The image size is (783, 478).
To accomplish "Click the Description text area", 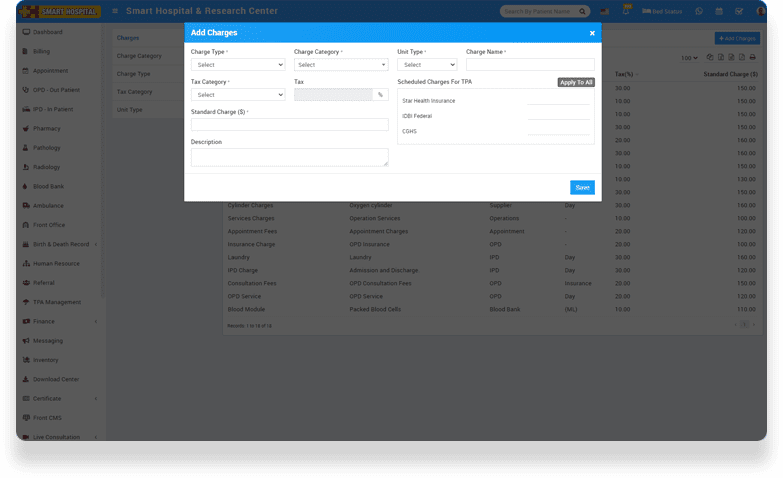I will coord(289,157).
